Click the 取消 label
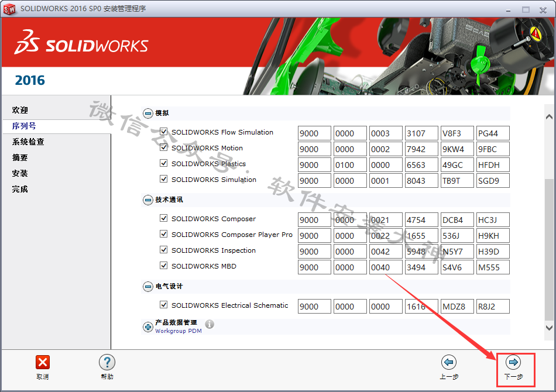This screenshot has height=392, width=556. pos(43,377)
